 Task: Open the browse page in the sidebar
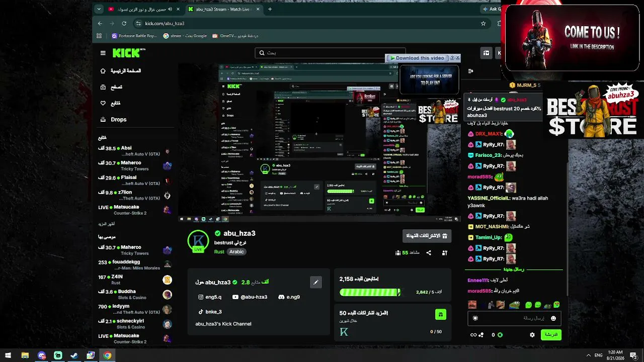pyautogui.click(x=111, y=87)
